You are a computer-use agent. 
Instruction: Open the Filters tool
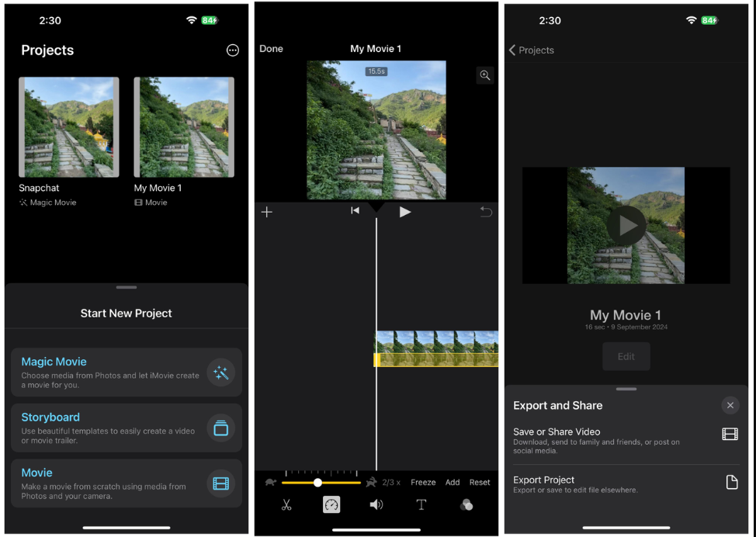tap(466, 504)
